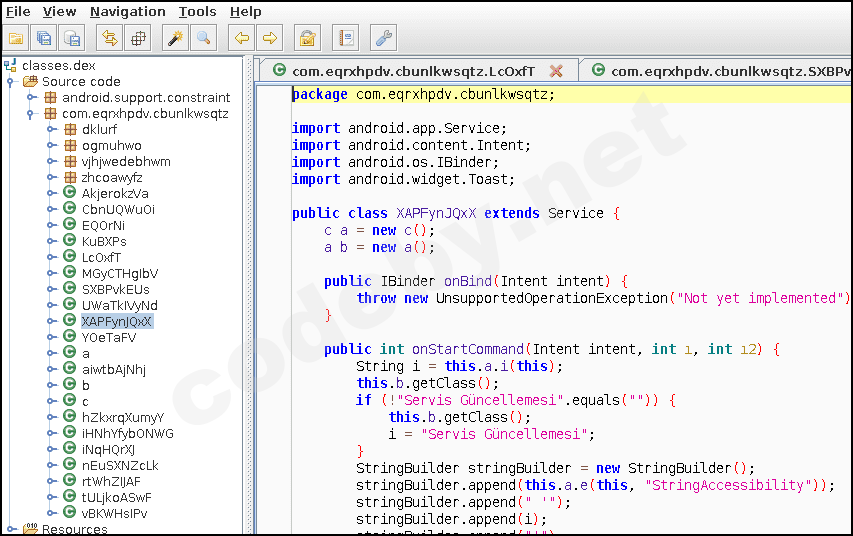Toggle the Flatten packages button
The width and height of the screenshot is (853, 536).
tap(138, 39)
